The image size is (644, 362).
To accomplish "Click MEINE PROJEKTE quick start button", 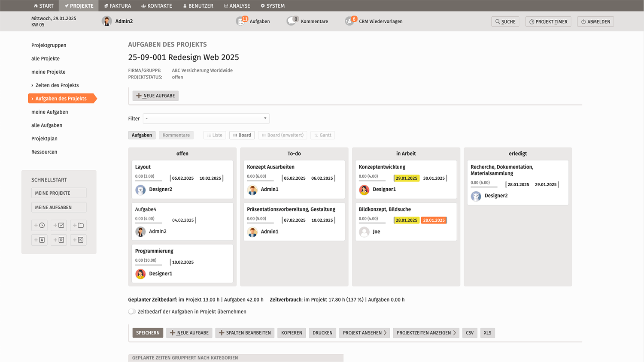I will pos(59,193).
